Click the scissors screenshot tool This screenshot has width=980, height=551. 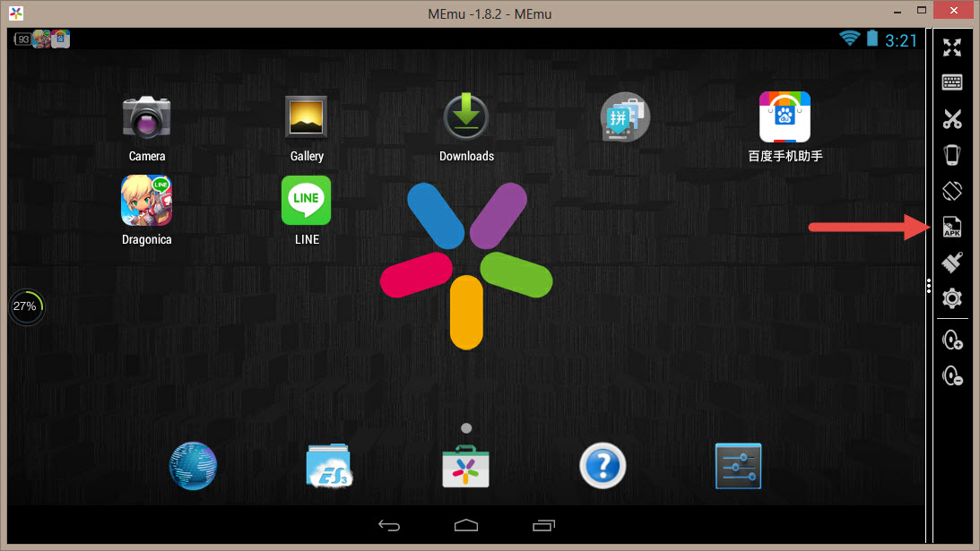pyautogui.click(x=952, y=118)
